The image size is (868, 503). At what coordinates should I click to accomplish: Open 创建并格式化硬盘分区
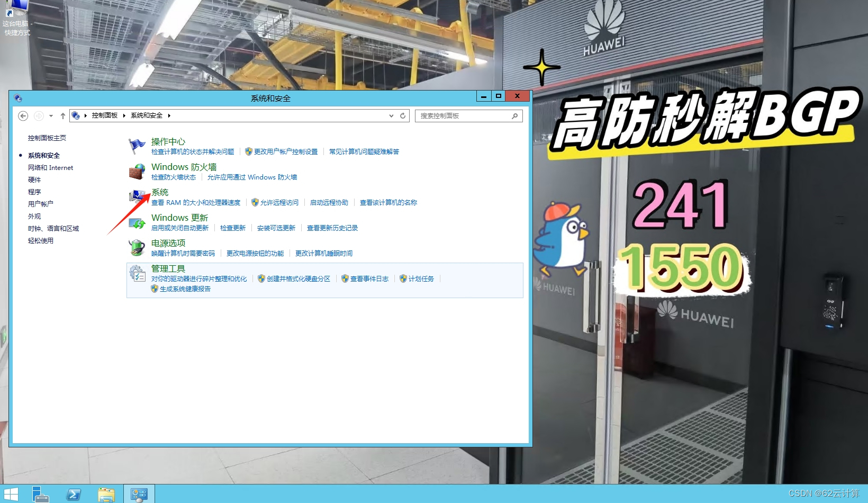point(299,279)
